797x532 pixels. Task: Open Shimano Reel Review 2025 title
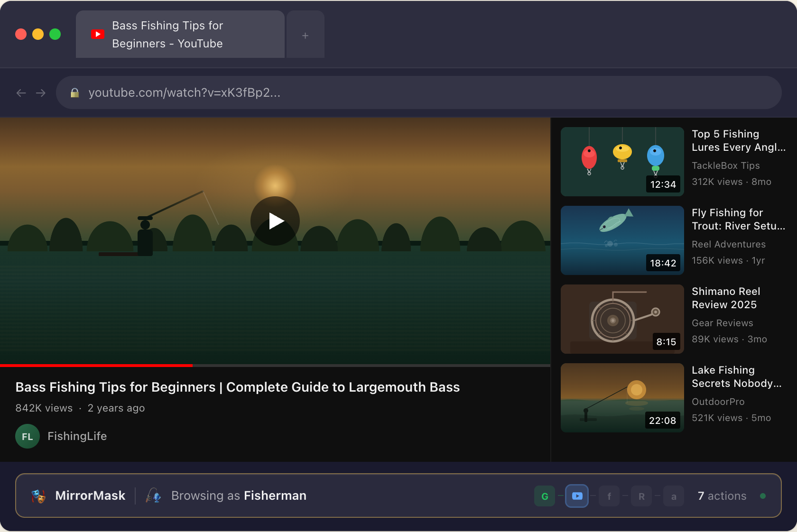click(725, 298)
